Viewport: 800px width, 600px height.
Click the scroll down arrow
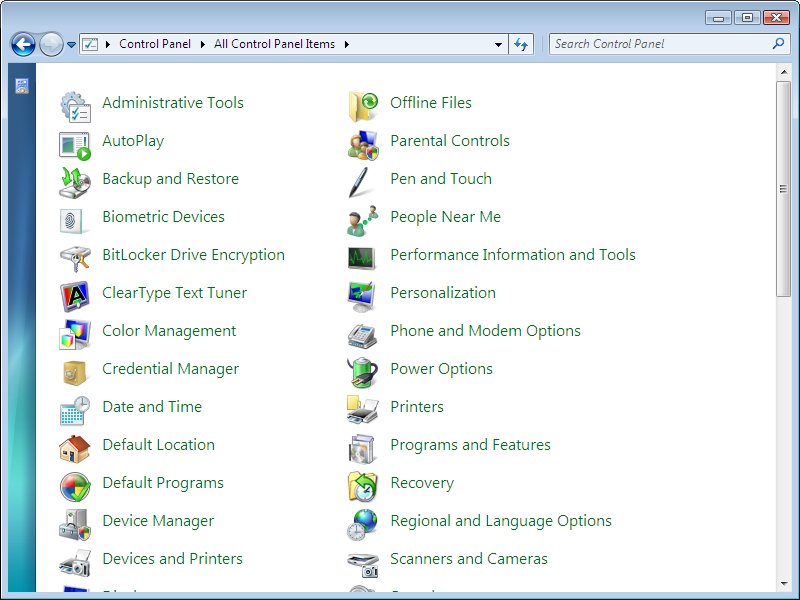click(783, 584)
